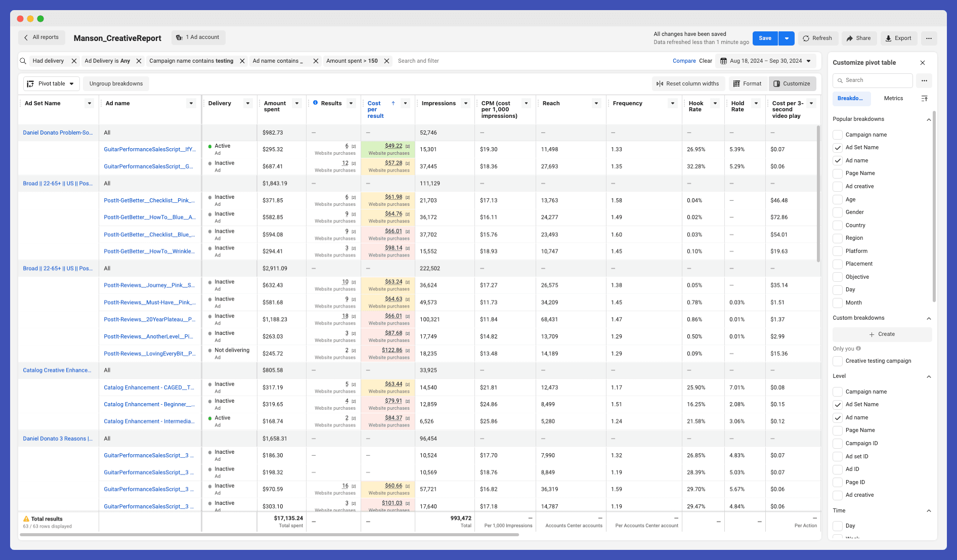Remove the Amount spent > 150 filter chip
Image resolution: width=957 pixels, height=560 pixels.
click(386, 61)
